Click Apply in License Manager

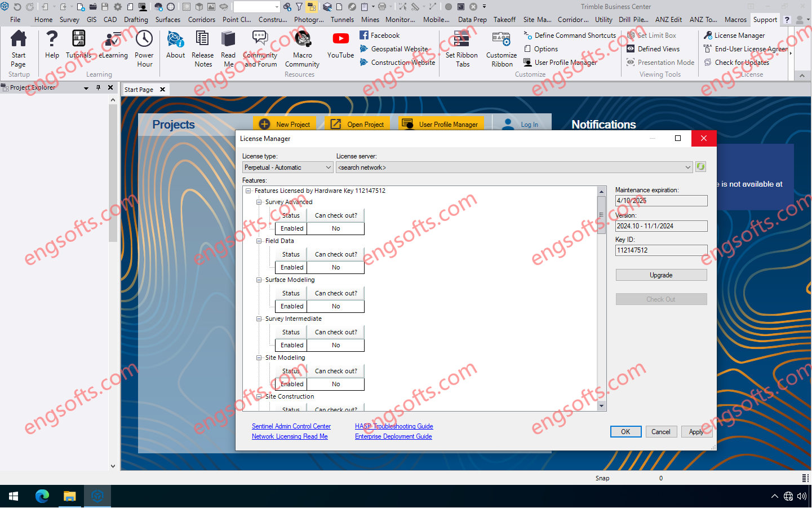point(696,432)
